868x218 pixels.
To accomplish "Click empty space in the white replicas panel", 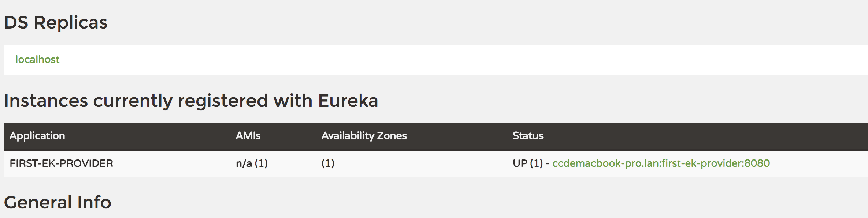I will 439,60.
